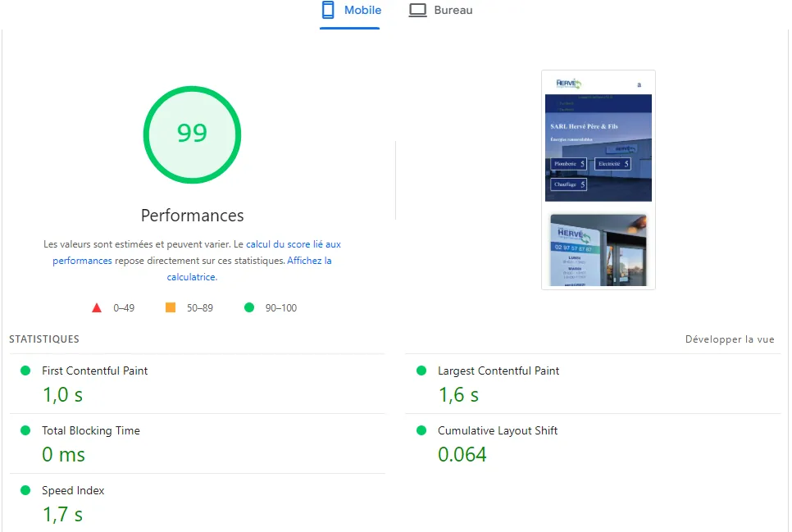Click the mobile page screenshot thumbnail
The height and width of the screenshot is (532, 792).
(x=599, y=180)
